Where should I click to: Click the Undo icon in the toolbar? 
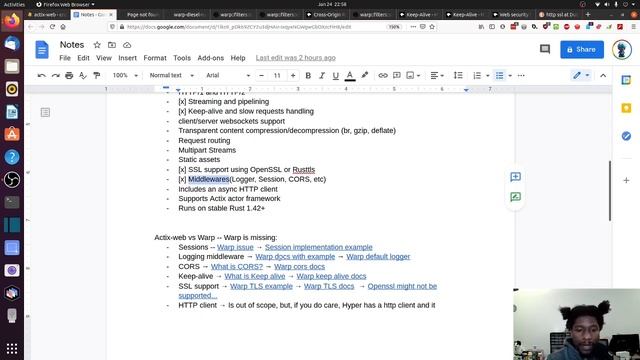pyautogui.click(x=41, y=76)
